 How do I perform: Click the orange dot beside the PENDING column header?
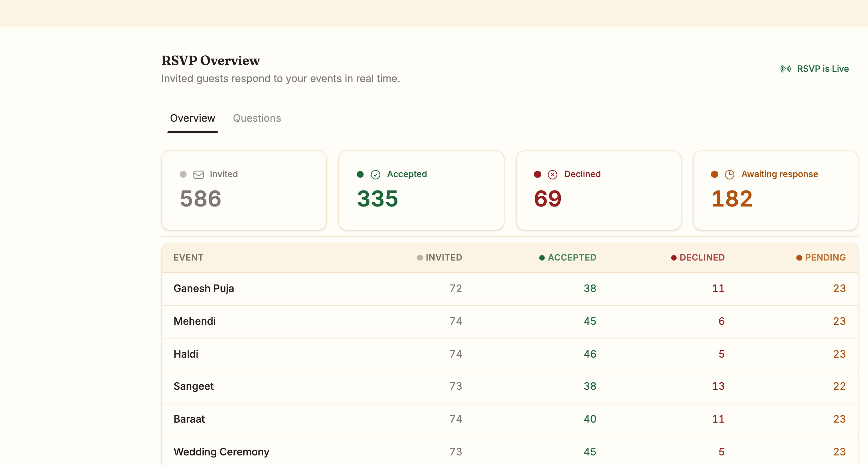pos(799,258)
